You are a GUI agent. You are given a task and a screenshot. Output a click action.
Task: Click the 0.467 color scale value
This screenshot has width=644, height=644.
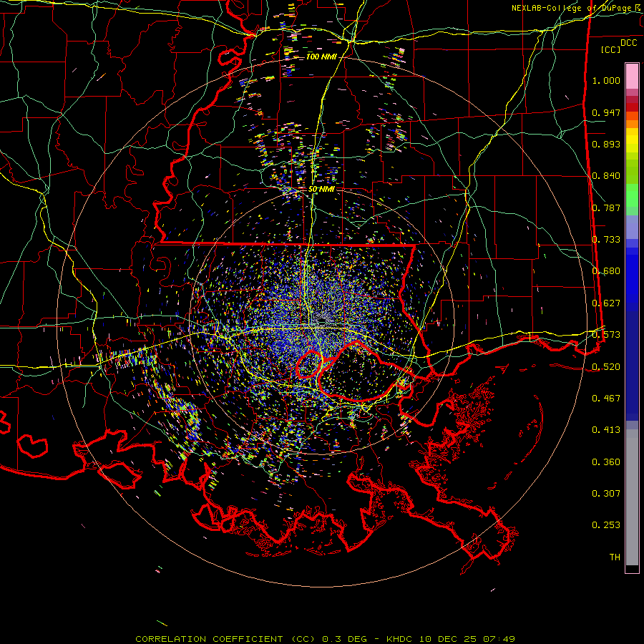[606, 399]
